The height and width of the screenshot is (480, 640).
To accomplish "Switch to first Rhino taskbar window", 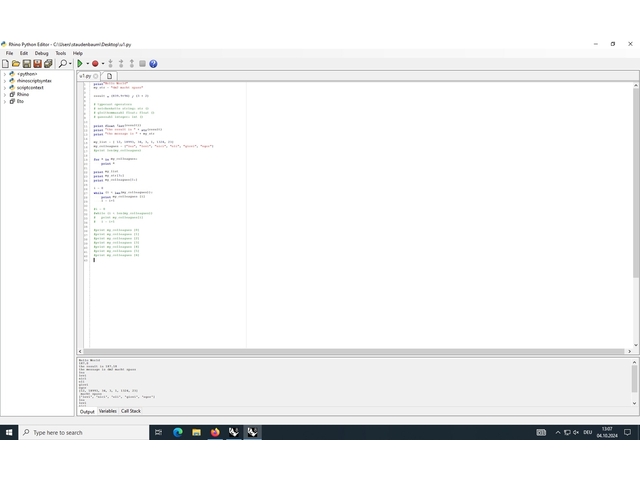I will (x=233, y=432).
